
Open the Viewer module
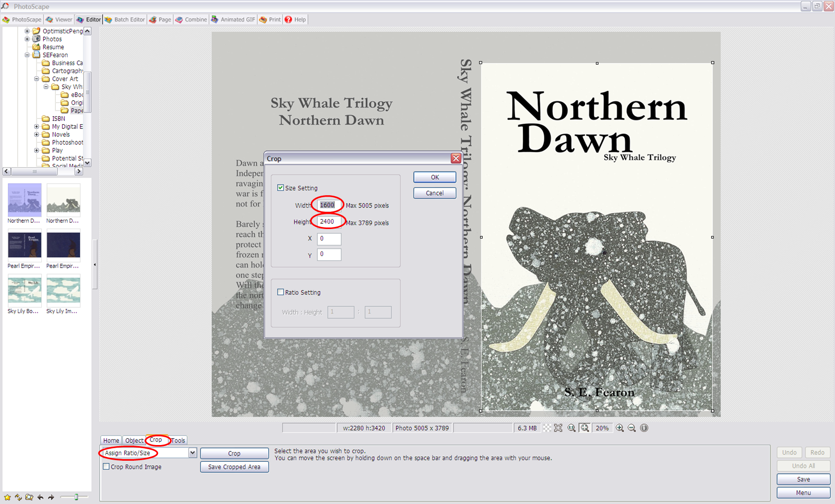tap(58, 19)
